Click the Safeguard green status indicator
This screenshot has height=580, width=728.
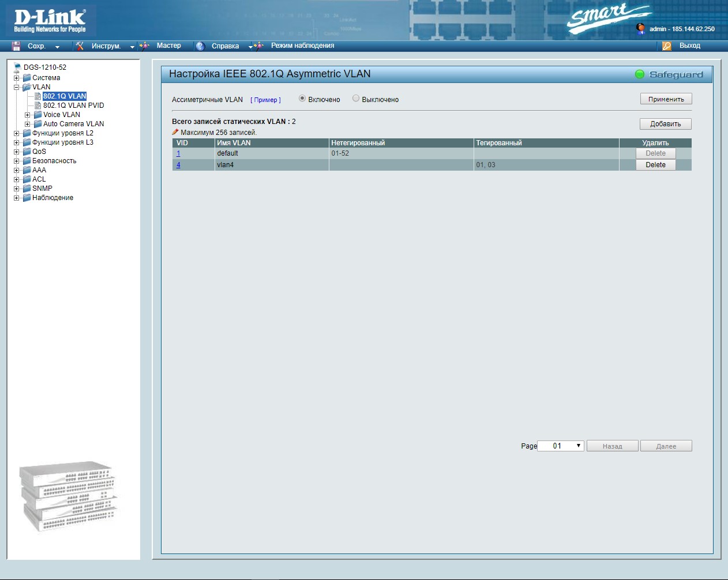[x=640, y=74]
